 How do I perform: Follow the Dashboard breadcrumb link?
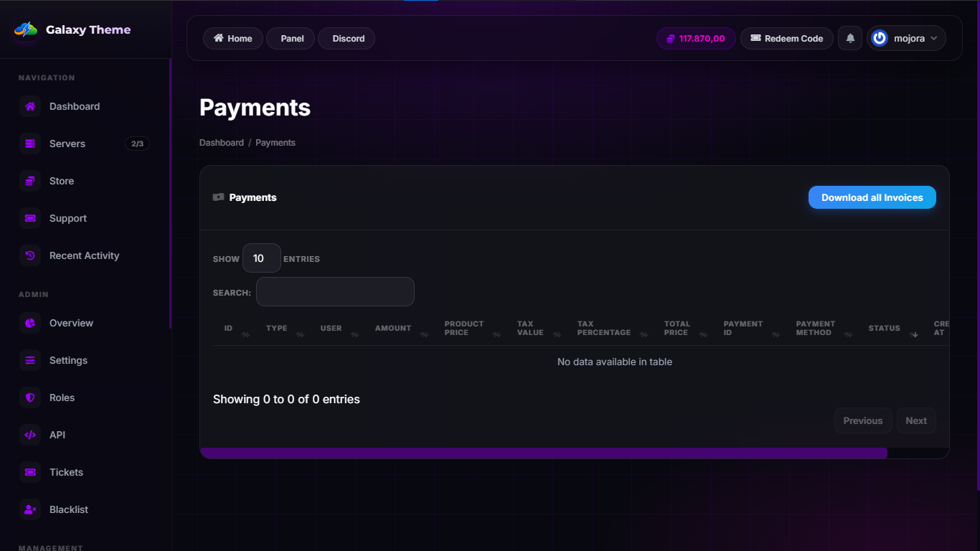tap(221, 143)
